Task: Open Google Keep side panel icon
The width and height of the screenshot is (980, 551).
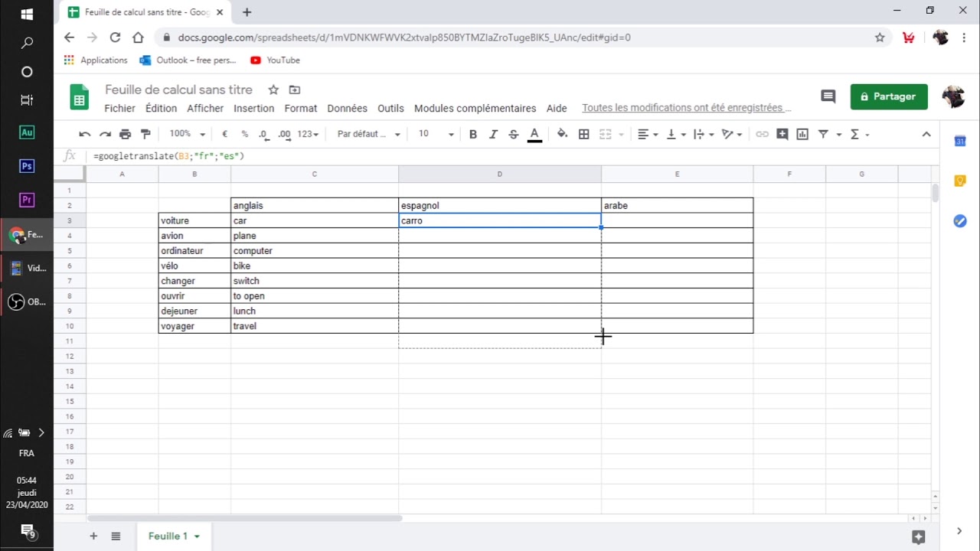Action: [959, 181]
